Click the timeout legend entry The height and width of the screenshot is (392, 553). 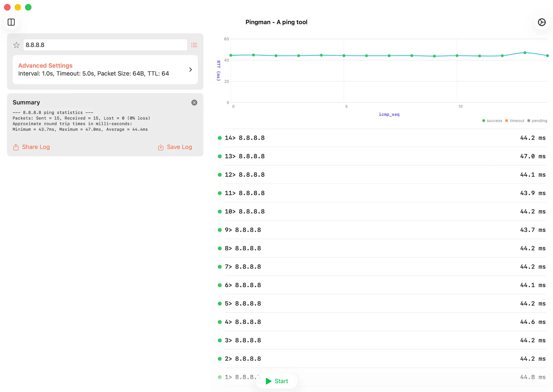(515, 121)
